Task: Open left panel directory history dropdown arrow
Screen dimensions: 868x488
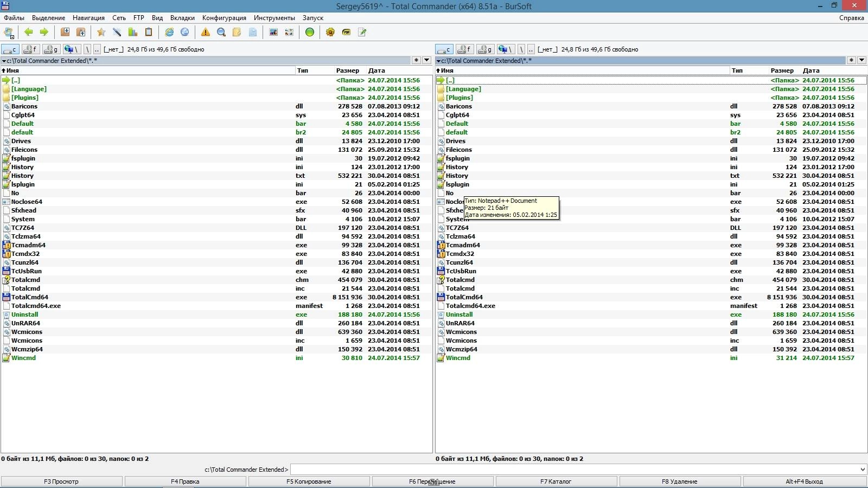Action: point(427,60)
